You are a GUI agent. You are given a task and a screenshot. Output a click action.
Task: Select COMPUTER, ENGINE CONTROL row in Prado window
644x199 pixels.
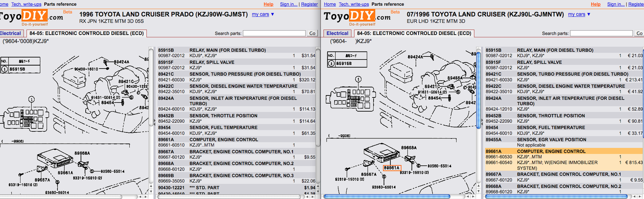coord(237,140)
